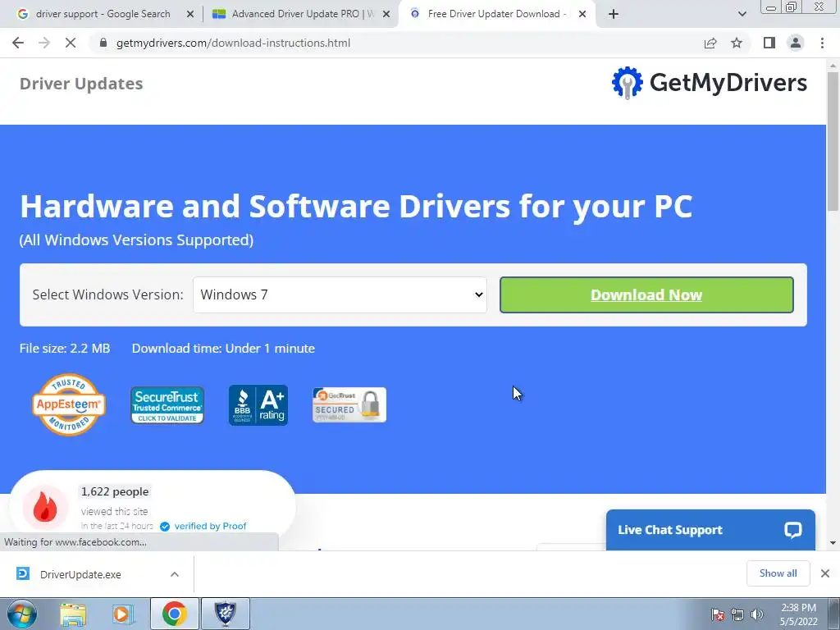This screenshot has width=840, height=630.
Task: Launch Windows Media Player from taskbar
Action: pos(123,614)
